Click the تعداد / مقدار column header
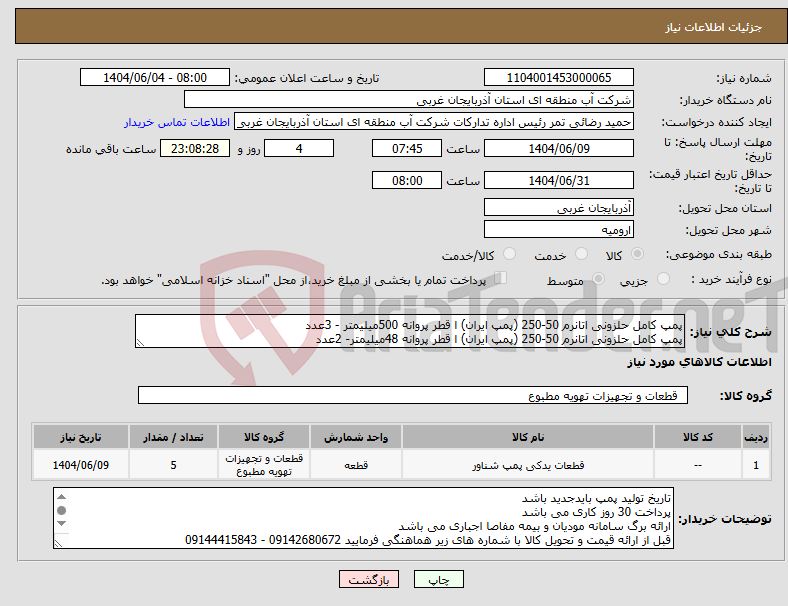The image size is (788, 606). point(173,437)
